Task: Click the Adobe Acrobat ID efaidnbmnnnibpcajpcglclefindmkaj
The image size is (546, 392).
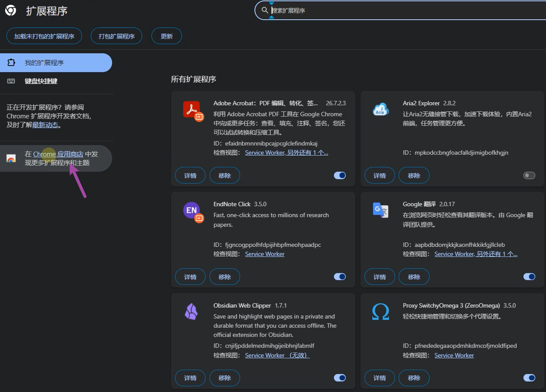Action: [x=271, y=143]
